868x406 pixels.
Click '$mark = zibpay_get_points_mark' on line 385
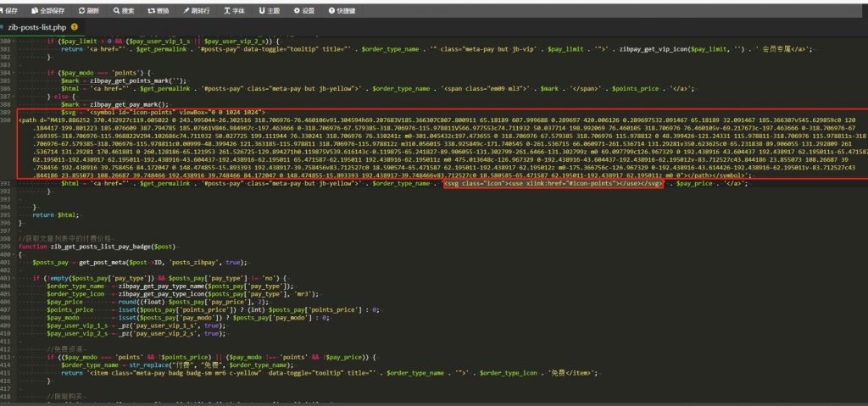point(114,81)
